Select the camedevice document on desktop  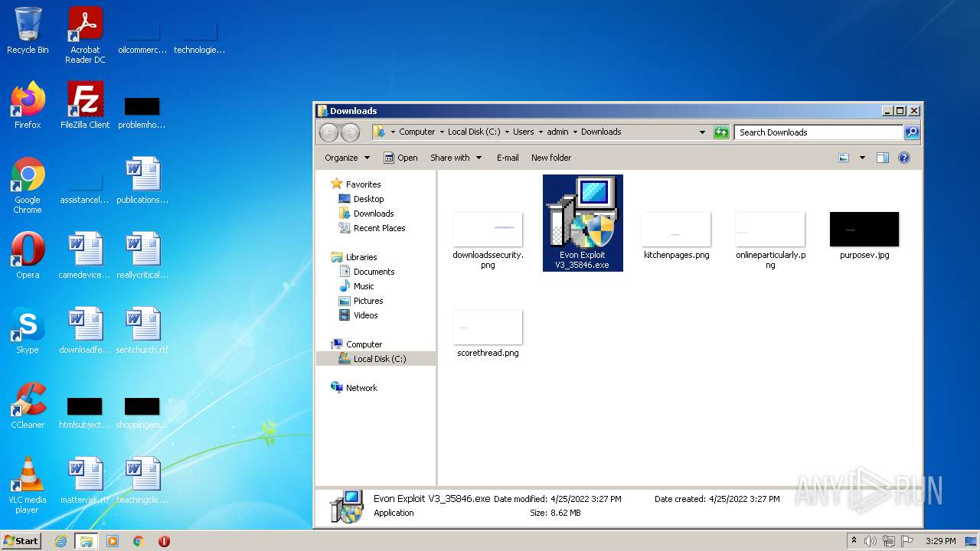coord(85,256)
